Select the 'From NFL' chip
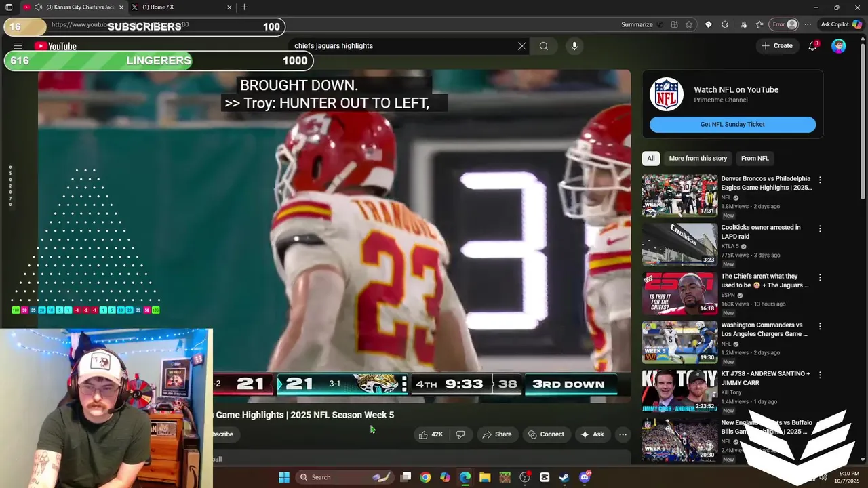This screenshot has height=488, width=868. point(755,159)
